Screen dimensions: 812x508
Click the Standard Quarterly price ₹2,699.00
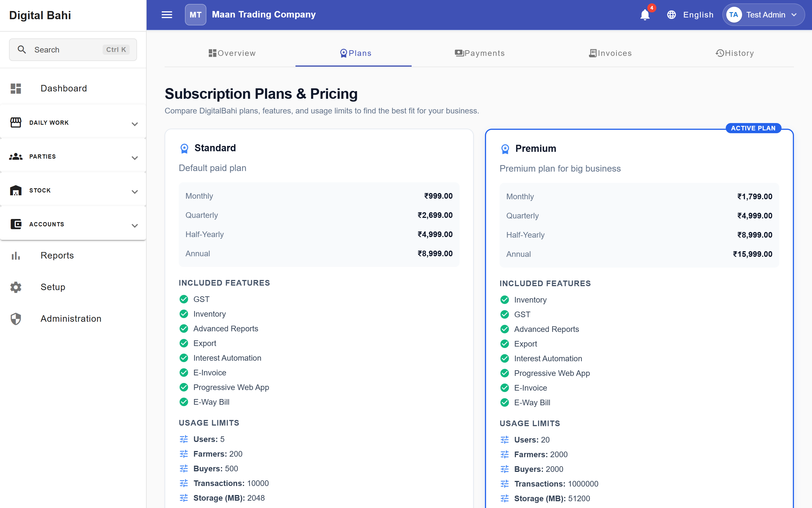(x=435, y=215)
